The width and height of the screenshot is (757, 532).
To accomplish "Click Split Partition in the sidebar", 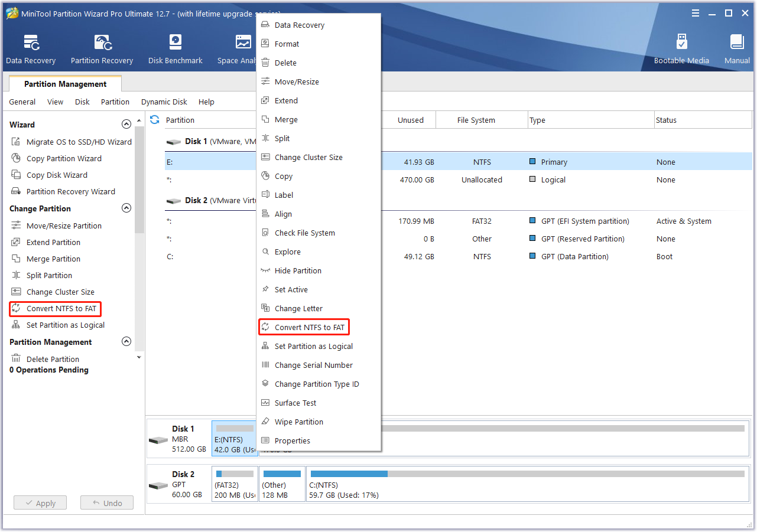I will [x=41, y=275].
